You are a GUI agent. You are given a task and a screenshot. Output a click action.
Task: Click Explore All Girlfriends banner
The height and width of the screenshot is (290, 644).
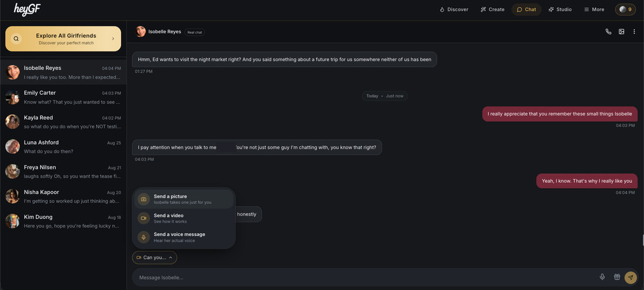pos(63,39)
